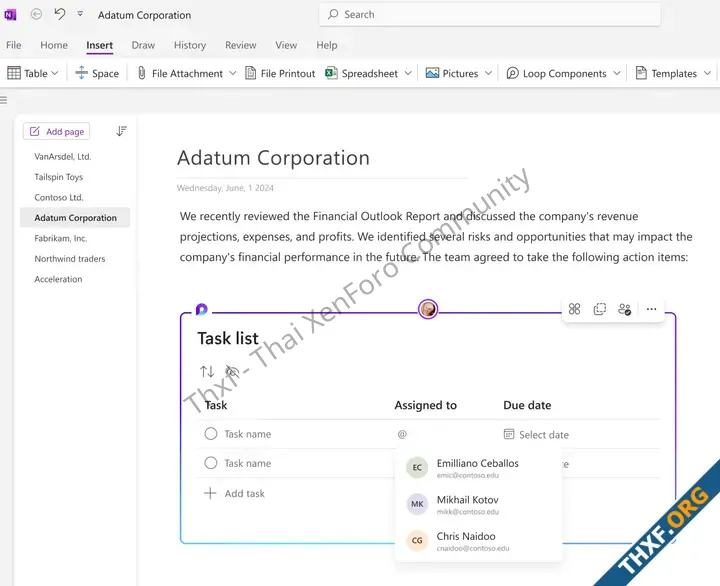This screenshot has height=586, width=720.
Task: Open Quick Access Toolbar customize arrow
Action: click(x=80, y=14)
